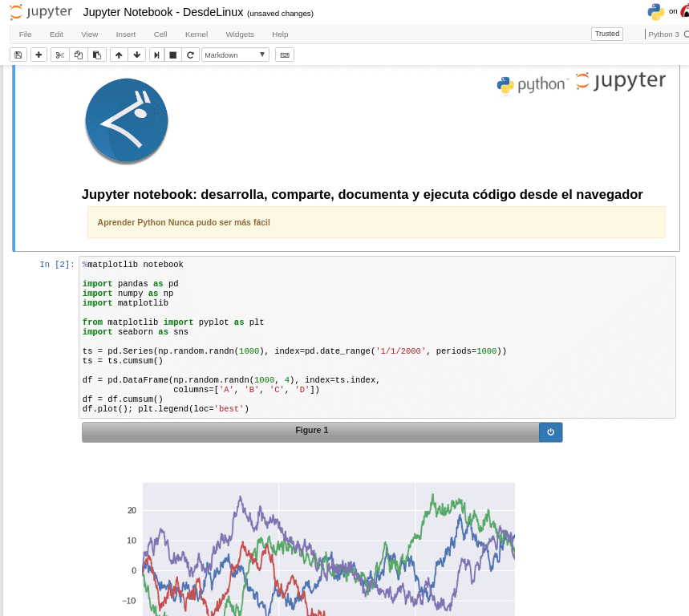Move the cell up with the up arrow icon
The image size is (689, 616).
(x=118, y=55)
